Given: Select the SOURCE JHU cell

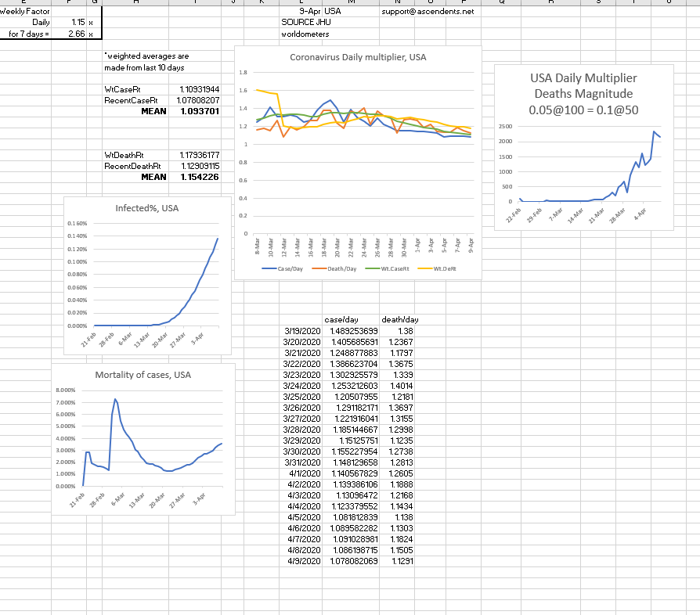Looking at the screenshot, I should pyautogui.click(x=302, y=23).
